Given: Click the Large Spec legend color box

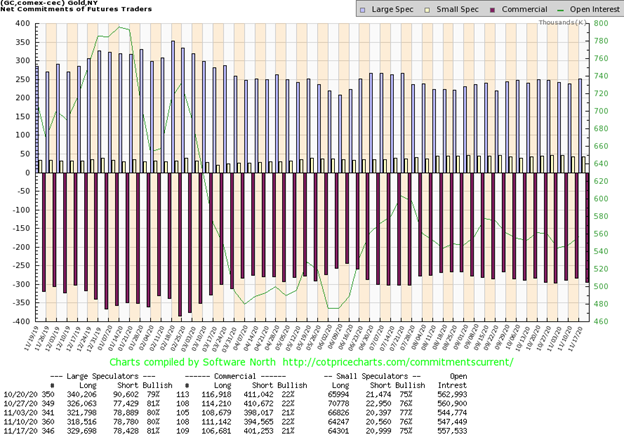Looking at the screenshot, I should coord(362,10).
